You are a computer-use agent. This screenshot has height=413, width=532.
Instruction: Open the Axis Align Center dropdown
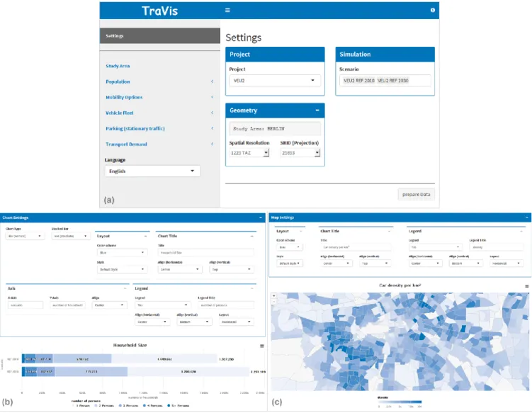pos(109,305)
